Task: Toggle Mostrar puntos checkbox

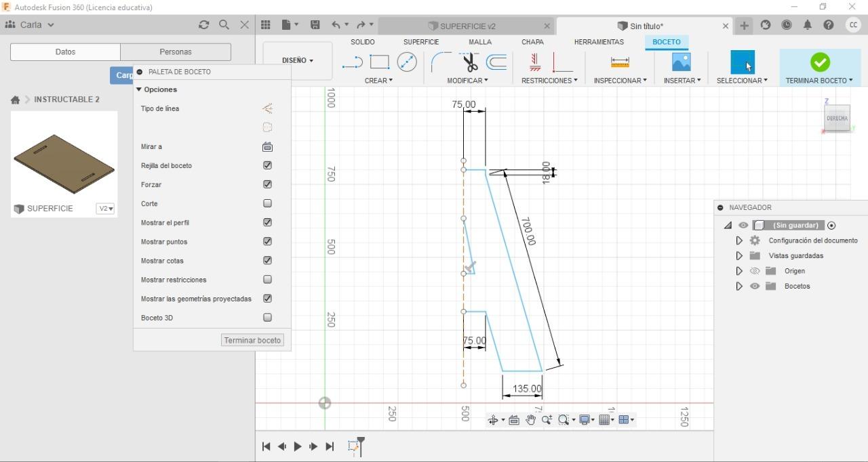Action: 267,241
